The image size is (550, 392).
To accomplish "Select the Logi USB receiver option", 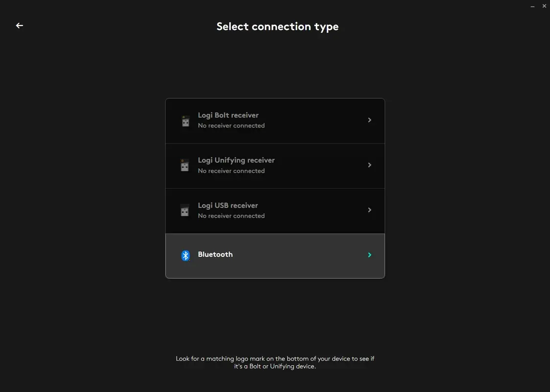I will [275, 210].
